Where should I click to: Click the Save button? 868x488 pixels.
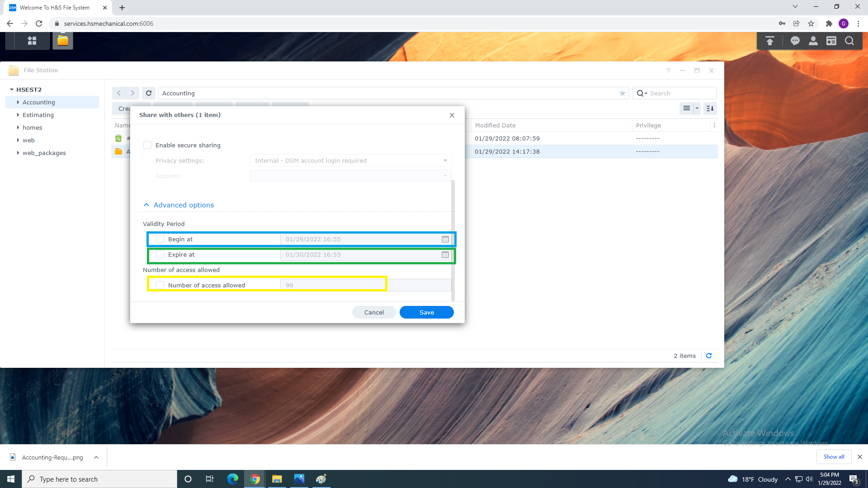426,312
